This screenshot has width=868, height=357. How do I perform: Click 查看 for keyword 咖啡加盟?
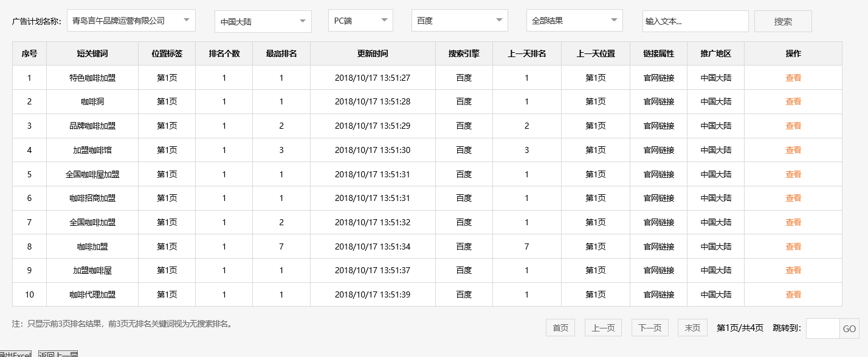click(793, 246)
